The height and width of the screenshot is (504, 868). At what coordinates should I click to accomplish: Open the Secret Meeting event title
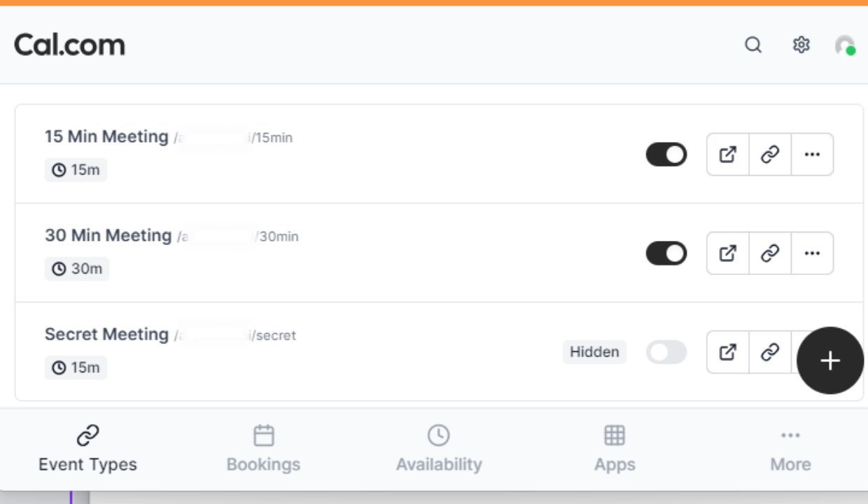click(x=106, y=335)
